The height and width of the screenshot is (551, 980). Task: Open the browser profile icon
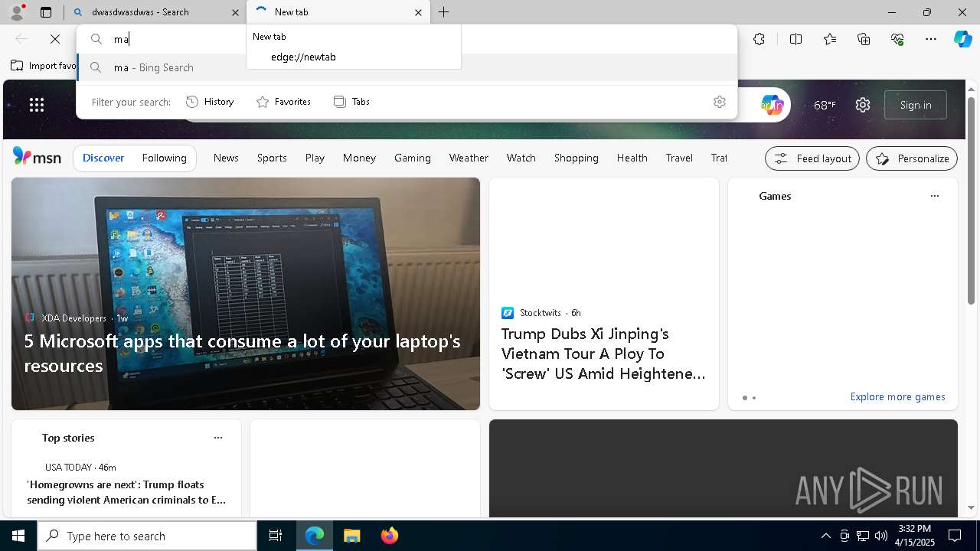tap(17, 11)
